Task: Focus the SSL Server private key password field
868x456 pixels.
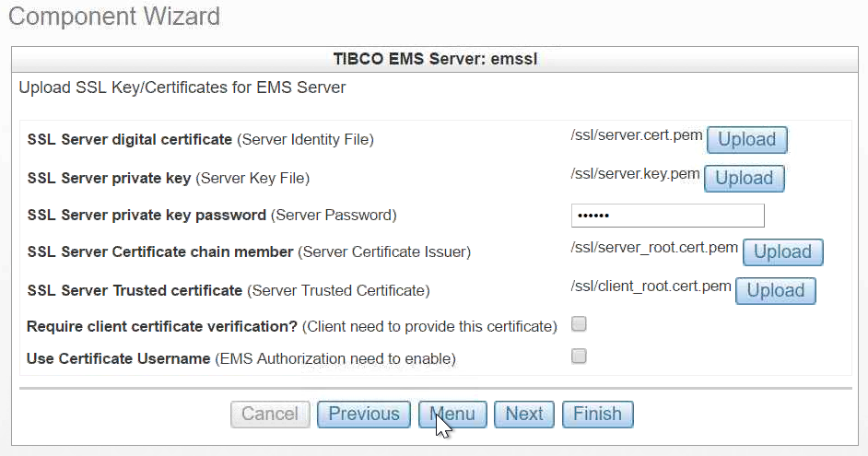Action: 667,216
